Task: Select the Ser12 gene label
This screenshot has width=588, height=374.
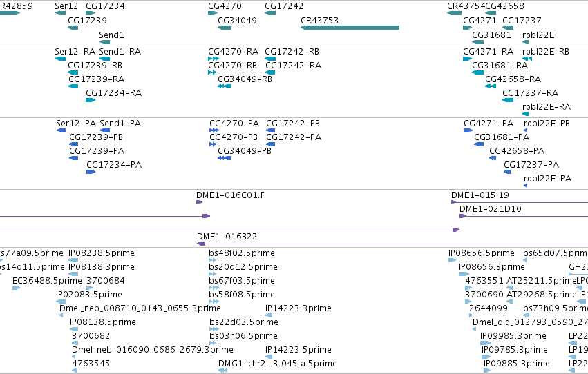Action: (66, 6)
